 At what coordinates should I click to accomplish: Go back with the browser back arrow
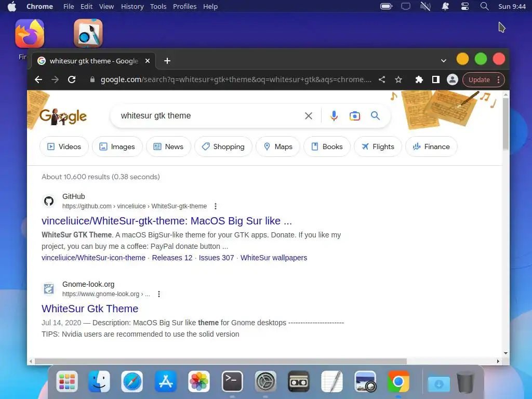click(x=38, y=79)
